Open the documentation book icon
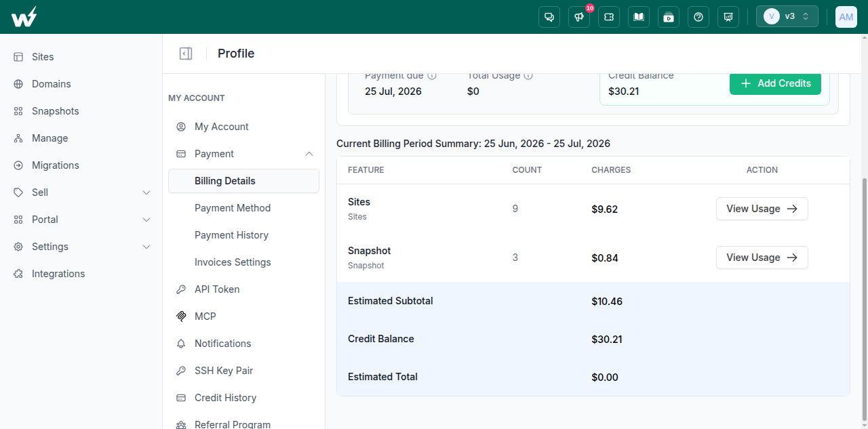This screenshot has width=868, height=429. tap(639, 17)
